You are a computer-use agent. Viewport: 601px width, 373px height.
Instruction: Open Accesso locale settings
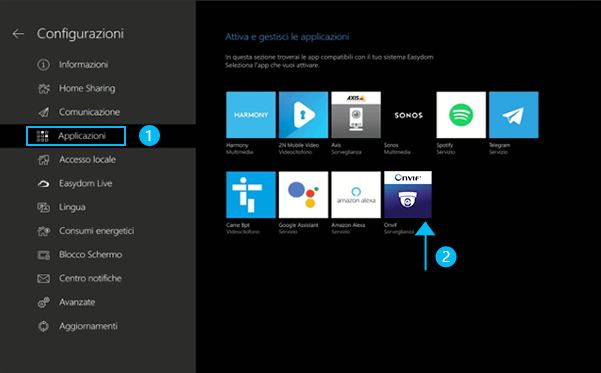(x=87, y=160)
